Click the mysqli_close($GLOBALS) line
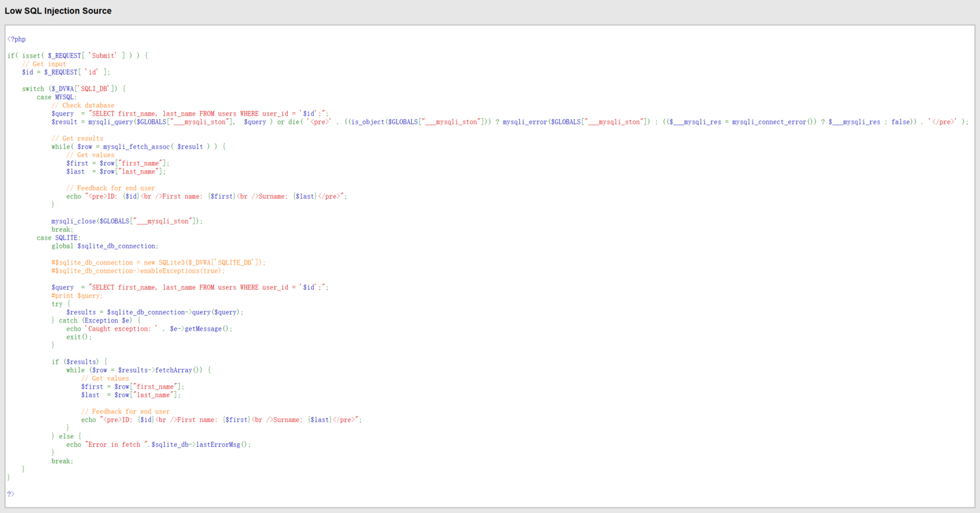This screenshot has height=513, width=980. click(x=127, y=221)
